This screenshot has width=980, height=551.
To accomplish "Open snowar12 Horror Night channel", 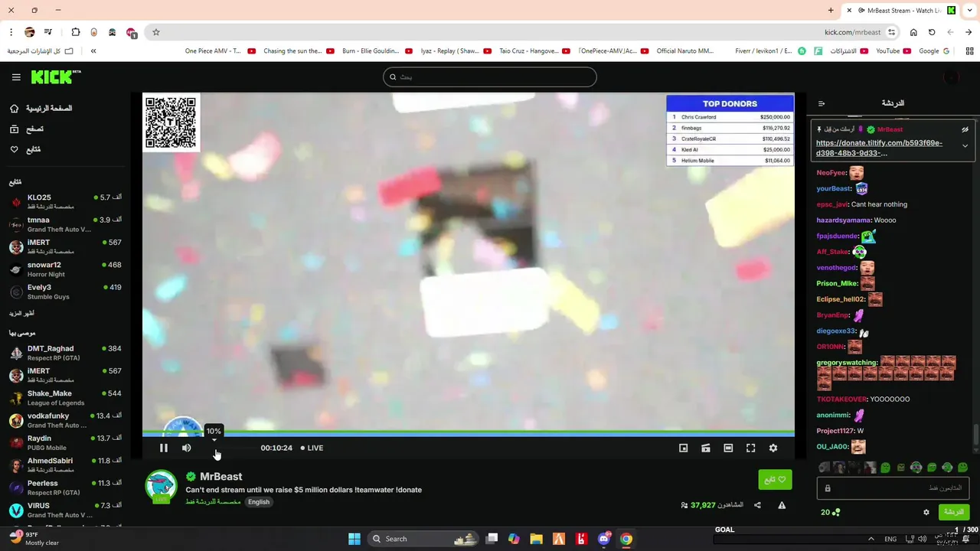I will (x=65, y=269).
